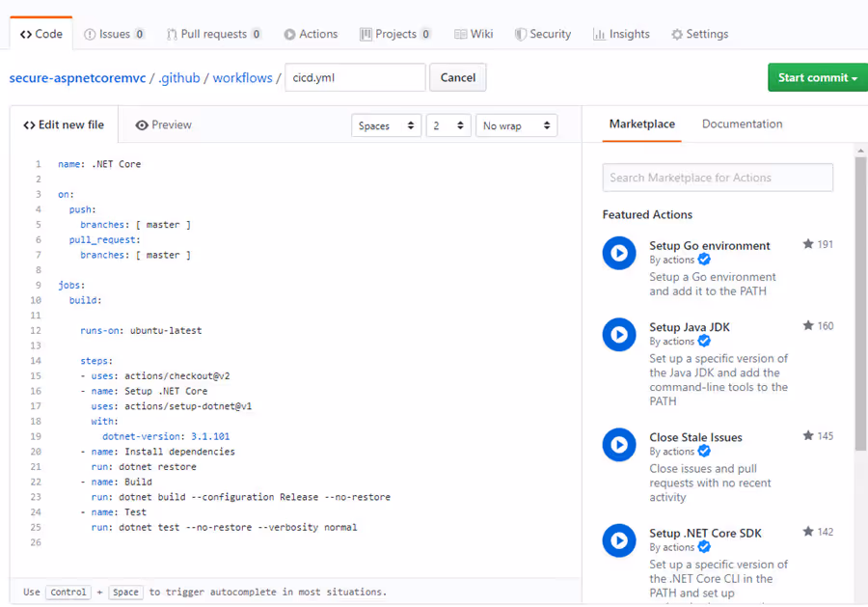The image size is (868, 607).
Task: Open the Setup Java JDK action title
Action: [690, 327]
